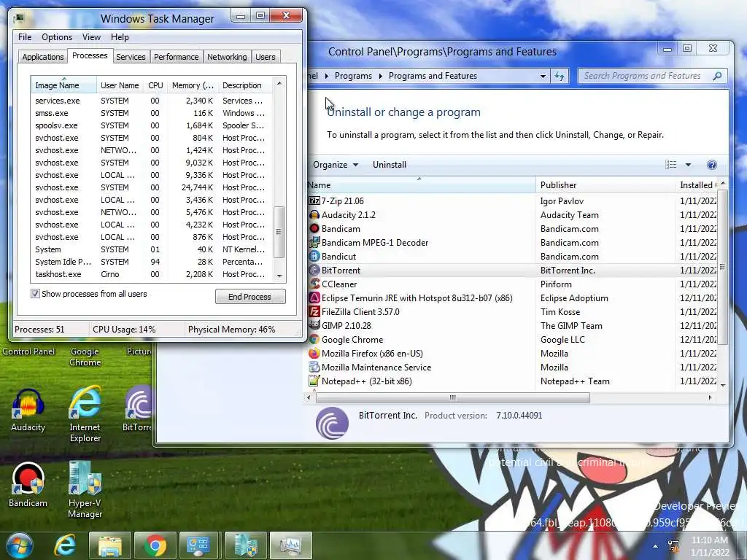
Task: Open Windows Explorer folder on taskbar
Action: click(109, 545)
